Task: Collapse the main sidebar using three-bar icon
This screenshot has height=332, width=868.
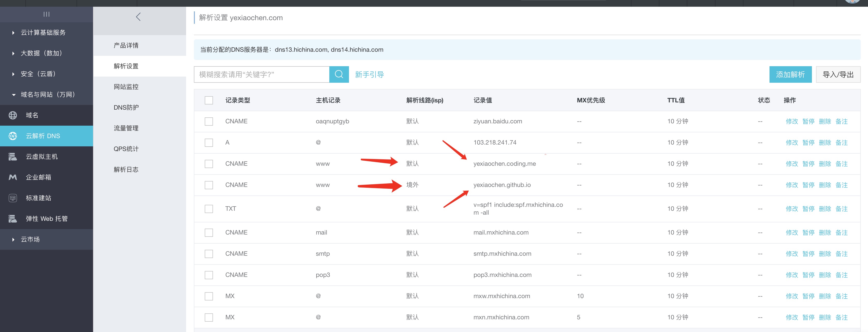Action: pyautogui.click(x=47, y=14)
